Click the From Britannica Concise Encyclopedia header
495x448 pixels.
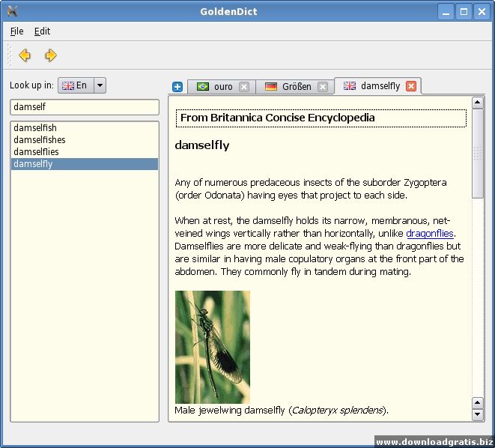click(x=321, y=118)
